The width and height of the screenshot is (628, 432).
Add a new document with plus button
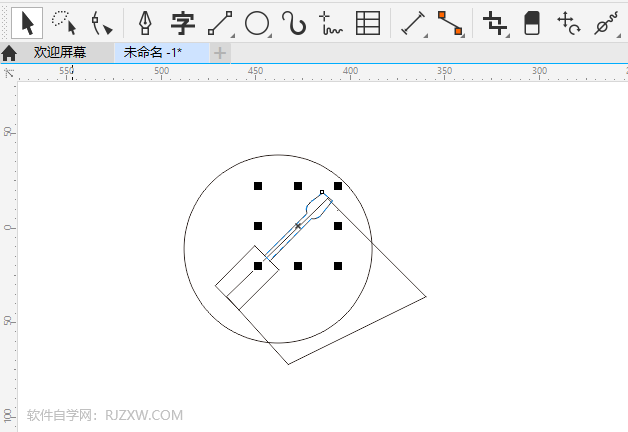220,53
